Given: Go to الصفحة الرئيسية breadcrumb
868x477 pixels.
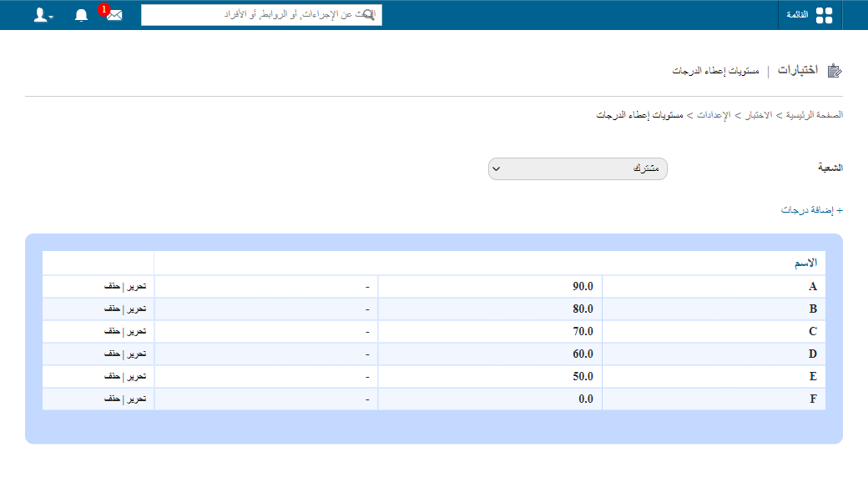Looking at the screenshot, I should [815, 115].
